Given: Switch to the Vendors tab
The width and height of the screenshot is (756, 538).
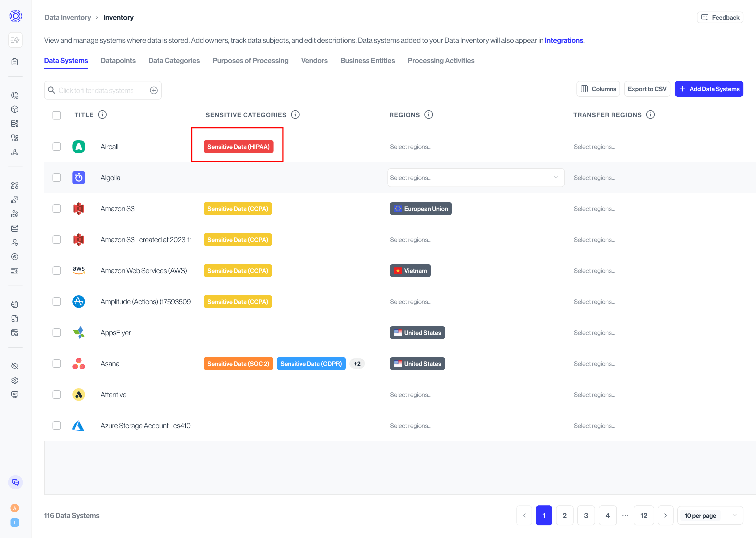Looking at the screenshot, I should point(314,61).
